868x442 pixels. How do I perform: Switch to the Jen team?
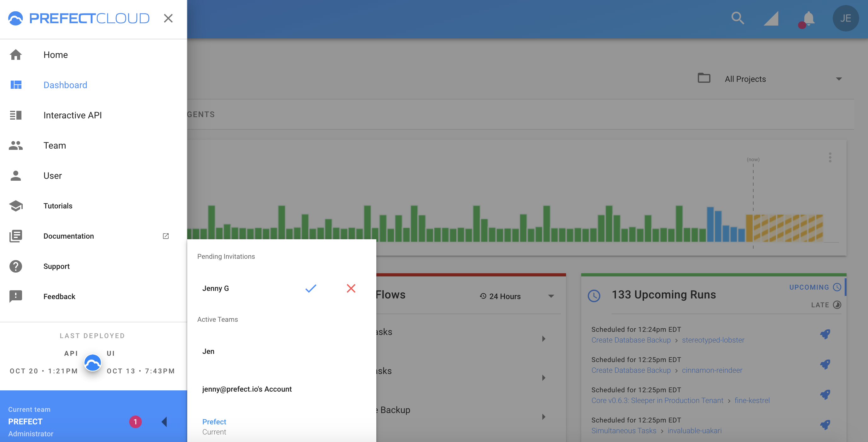point(208,351)
